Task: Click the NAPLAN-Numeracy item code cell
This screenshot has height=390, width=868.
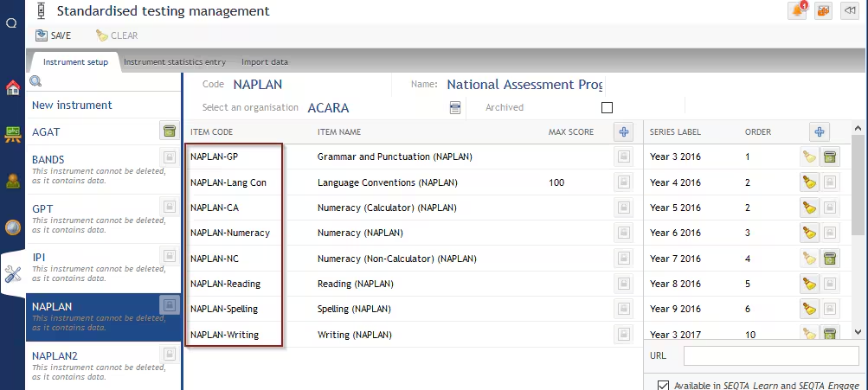Action: [x=230, y=233]
